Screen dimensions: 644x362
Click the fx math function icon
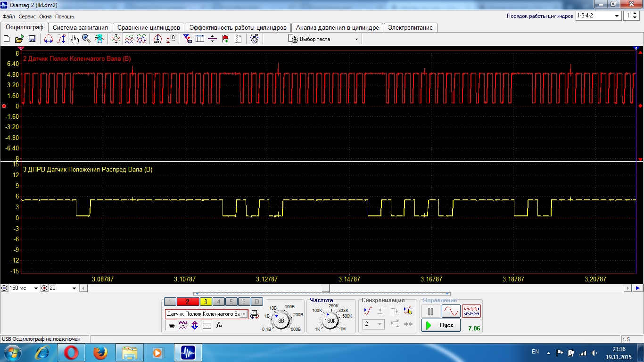pos(219,325)
